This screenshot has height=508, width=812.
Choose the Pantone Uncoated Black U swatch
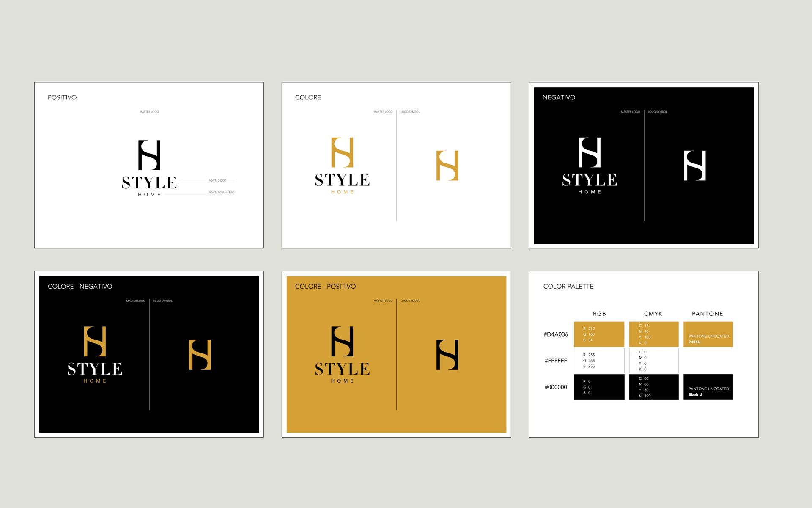click(708, 387)
